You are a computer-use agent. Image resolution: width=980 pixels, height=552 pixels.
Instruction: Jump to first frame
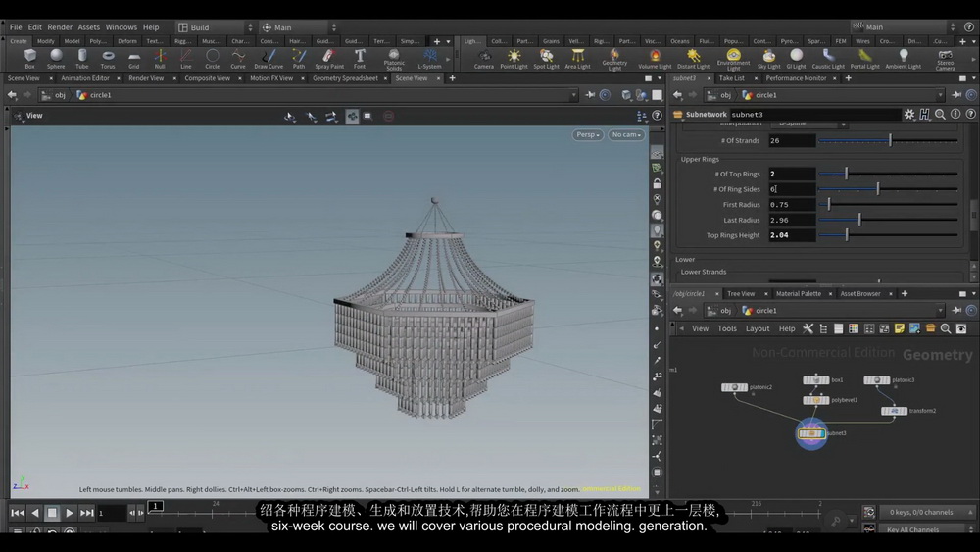[x=18, y=513]
